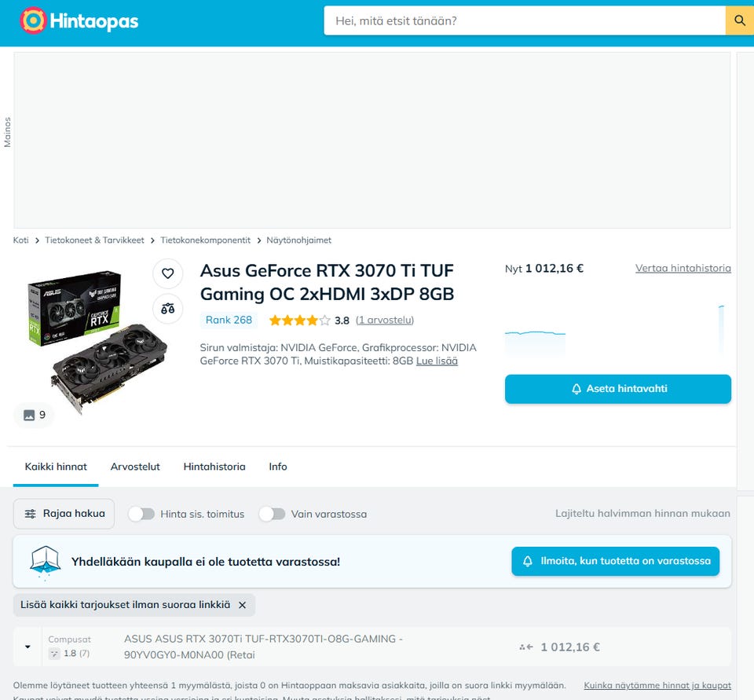Click the 'Aseta hintavahti' button
754x700 pixels.
click(x=618, y=389)
